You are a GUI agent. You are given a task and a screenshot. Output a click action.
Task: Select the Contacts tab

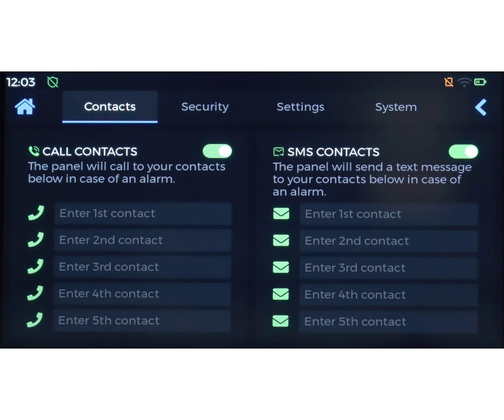point(110,107)
